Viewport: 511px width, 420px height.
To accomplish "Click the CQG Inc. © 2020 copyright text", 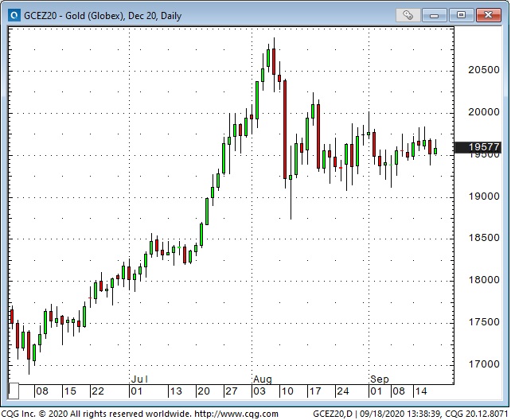I will tap(34, 414).
